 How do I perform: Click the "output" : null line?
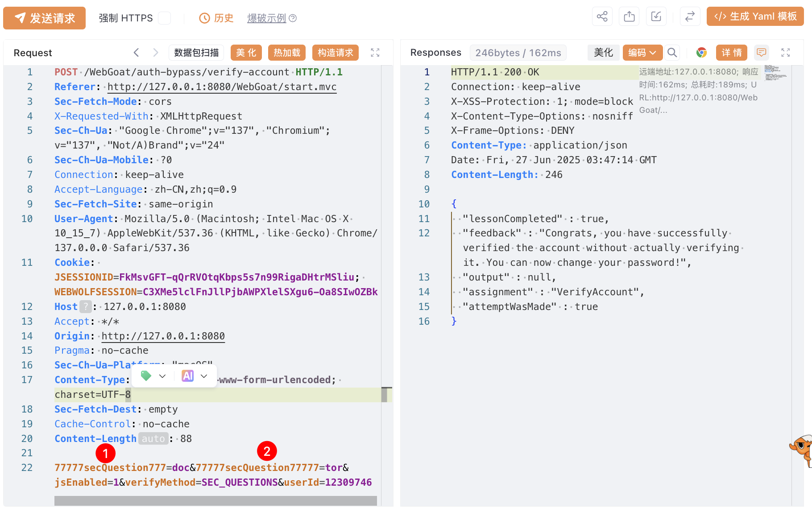pyautogui.click(x=510, y=277)
